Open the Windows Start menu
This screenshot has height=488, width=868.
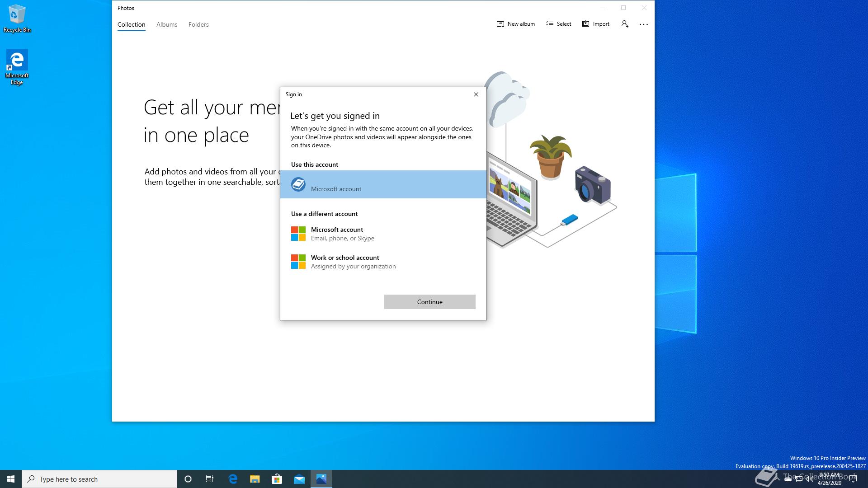pyautogui.click(x=11, y=479)
